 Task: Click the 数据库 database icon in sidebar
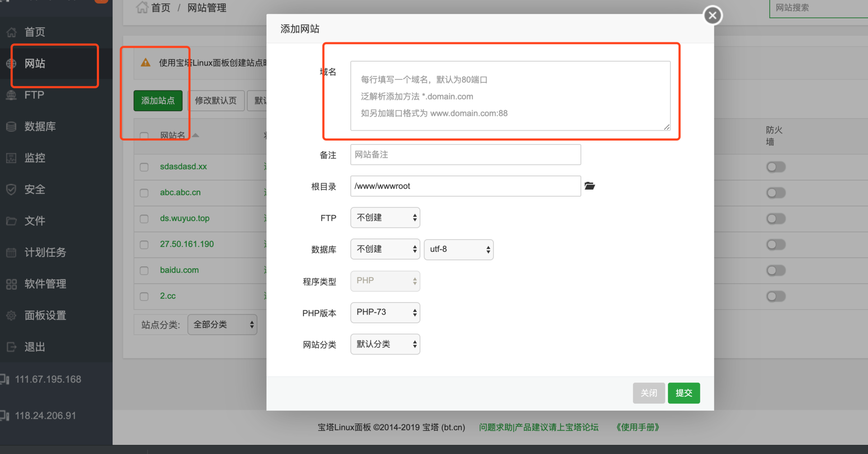tap(11, 127)
